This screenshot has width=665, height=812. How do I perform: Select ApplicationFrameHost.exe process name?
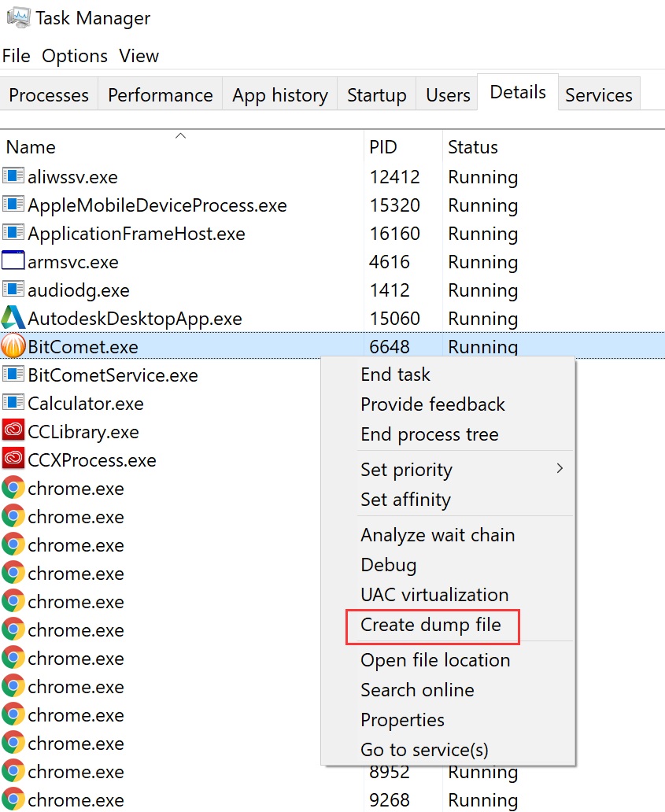click(136, 234)
